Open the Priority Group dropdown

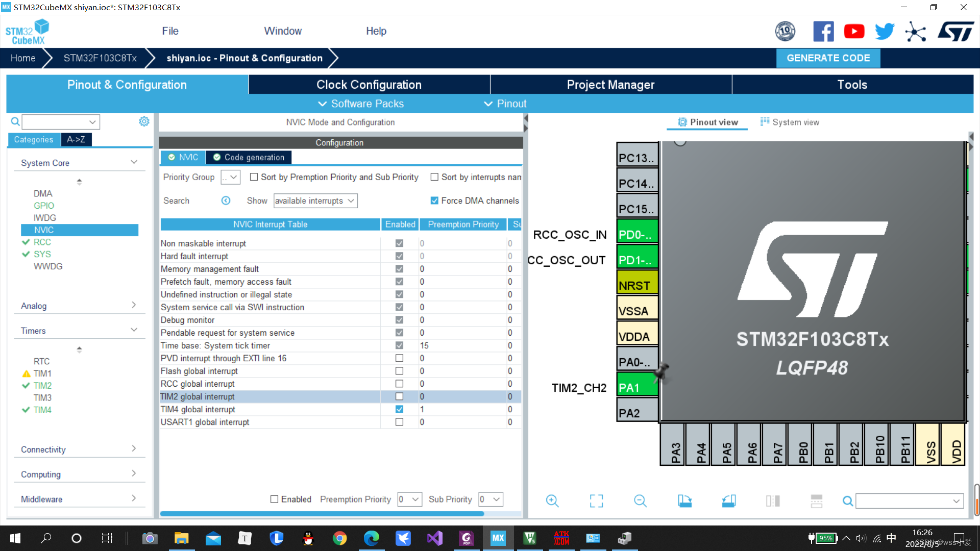point(230,177)
